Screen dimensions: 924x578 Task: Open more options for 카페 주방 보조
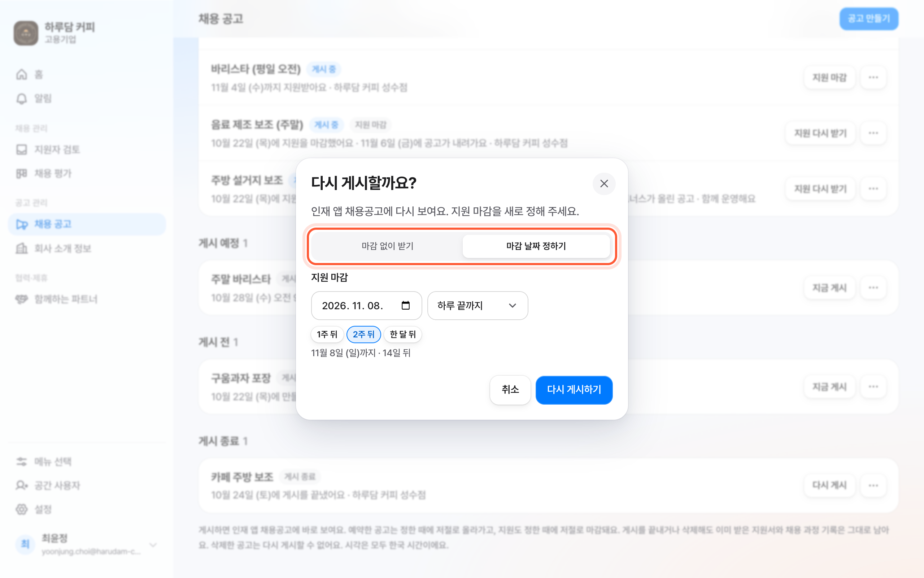pyautogui.click(x=873, y=485)
